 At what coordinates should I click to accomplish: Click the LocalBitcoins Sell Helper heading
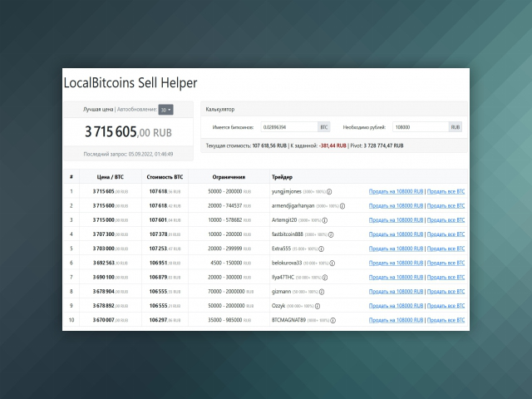click(131, 83)
